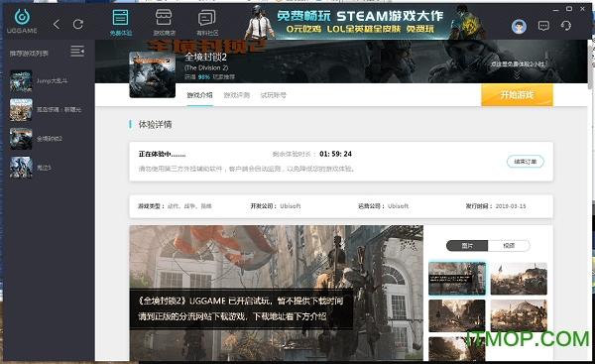Open customer support headset icon
Screen dimensions: 595x364
click(566, 26)
